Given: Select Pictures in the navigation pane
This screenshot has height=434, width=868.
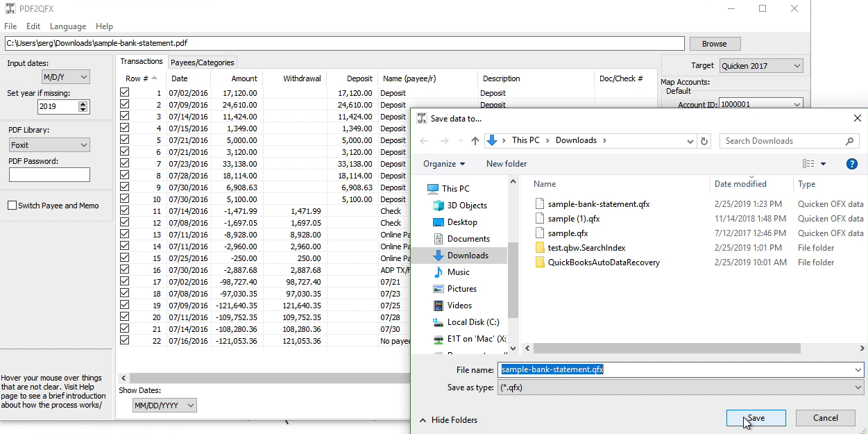Looking at the screenshot, I should point(462,289).
